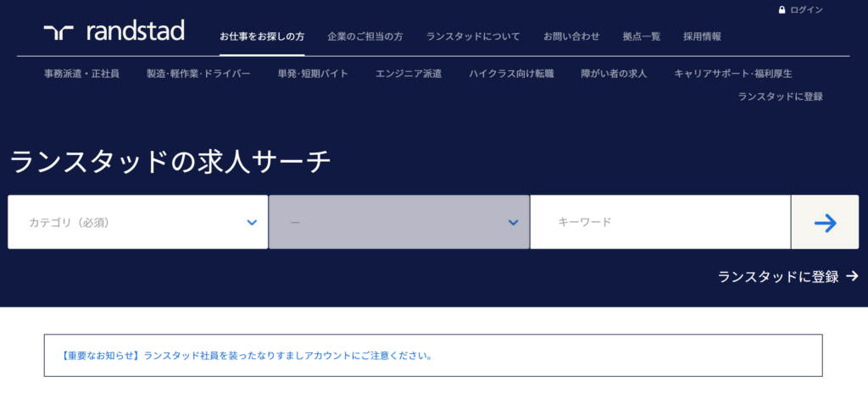Click the Randstad logo

tap(114, 32)
